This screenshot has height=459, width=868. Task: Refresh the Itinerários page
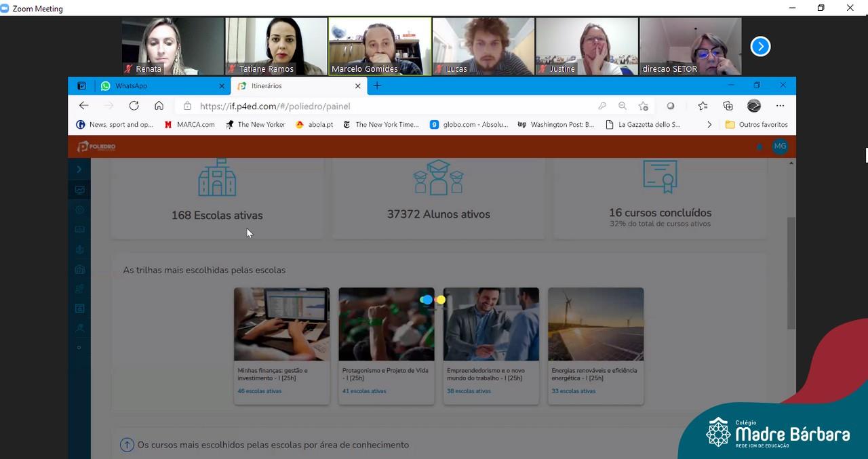point(134,106)
